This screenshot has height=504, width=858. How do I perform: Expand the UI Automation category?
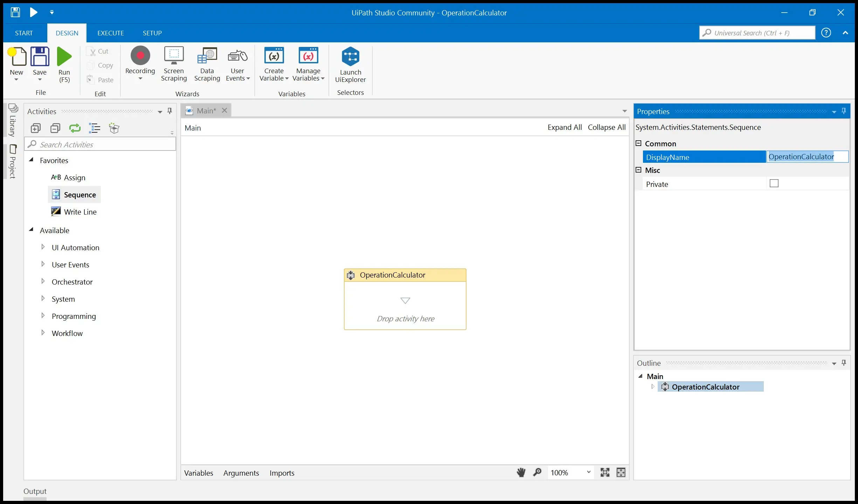point(43,247)
